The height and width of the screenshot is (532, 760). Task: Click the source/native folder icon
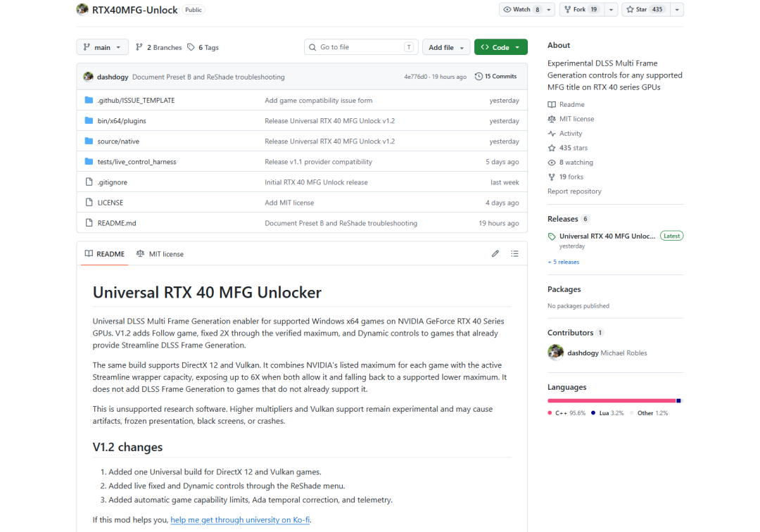(89, 141)
